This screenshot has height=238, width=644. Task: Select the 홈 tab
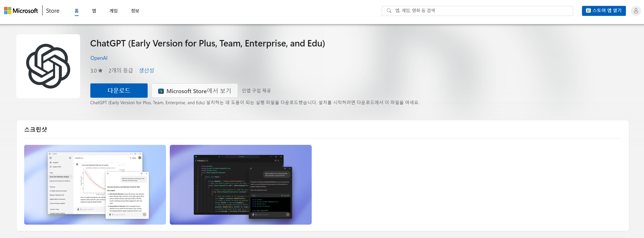tap(77, 11)
